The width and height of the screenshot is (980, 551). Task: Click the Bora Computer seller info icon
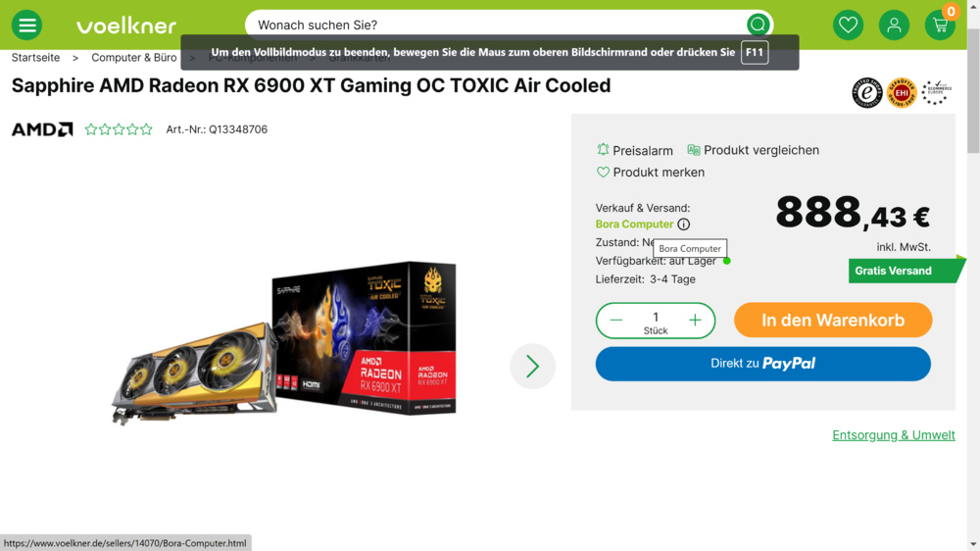tap(684, 224)
